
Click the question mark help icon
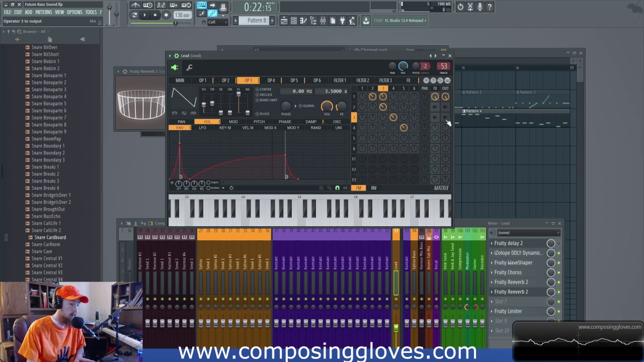pyautogui.click(x=489, y=7)
